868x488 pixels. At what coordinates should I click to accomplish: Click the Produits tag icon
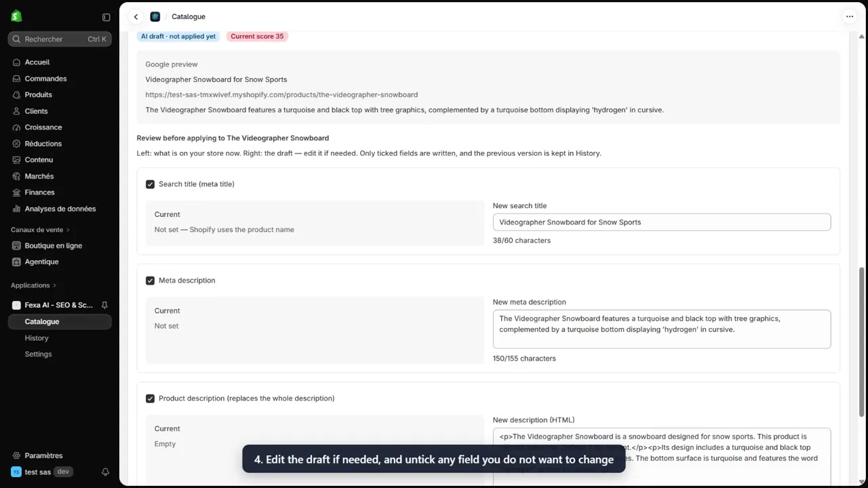point(16,95)
